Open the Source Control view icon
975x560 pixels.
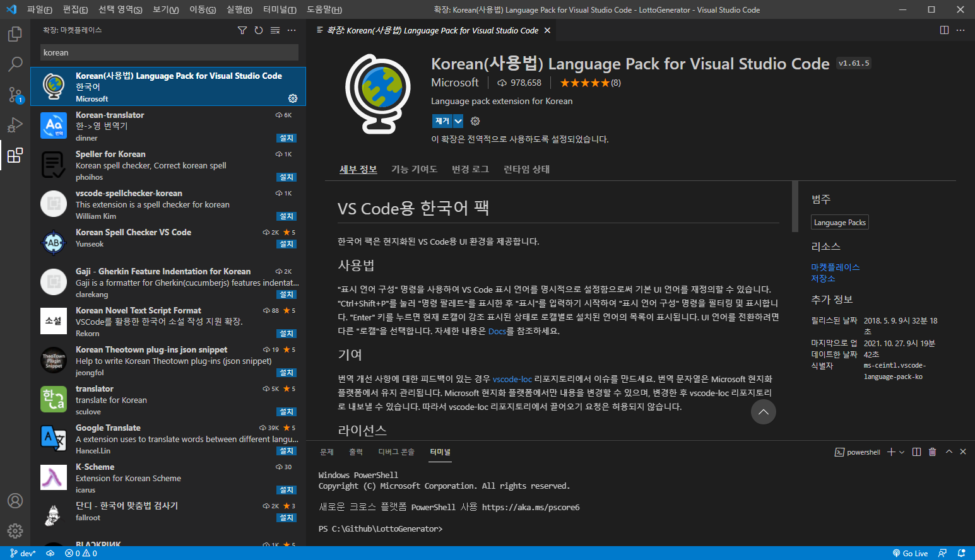point(15,95)
